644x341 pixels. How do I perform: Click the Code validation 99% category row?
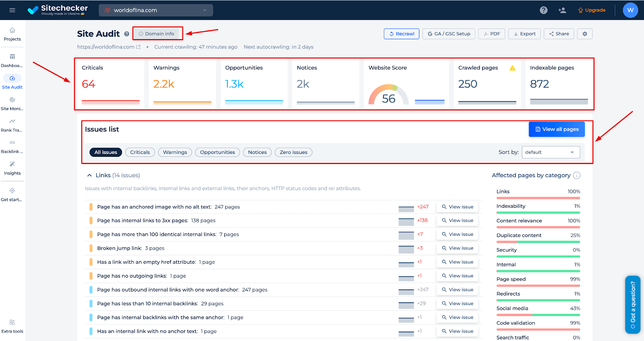(x=538, y=325)
